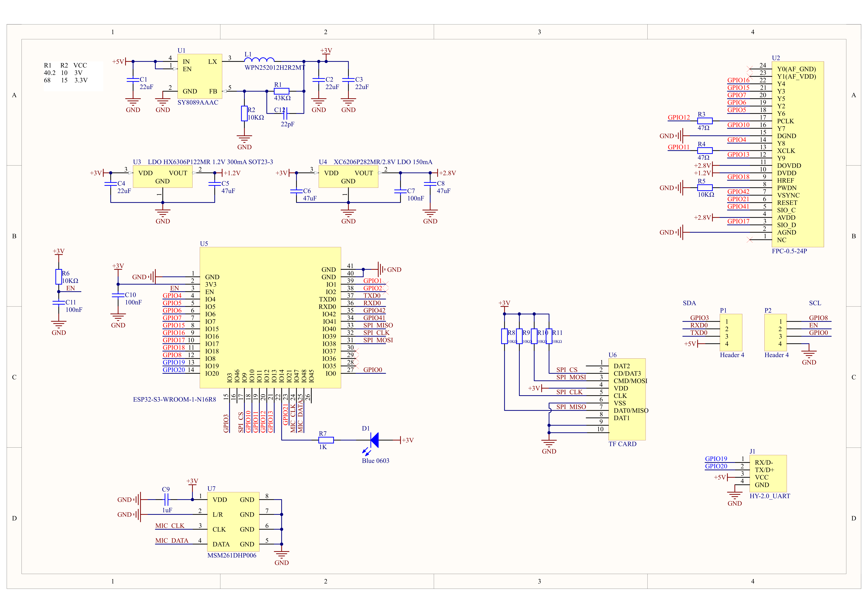Select the FPC-0.5-24P label text
This screenshot has height=613, width=868.
[789, 251]
